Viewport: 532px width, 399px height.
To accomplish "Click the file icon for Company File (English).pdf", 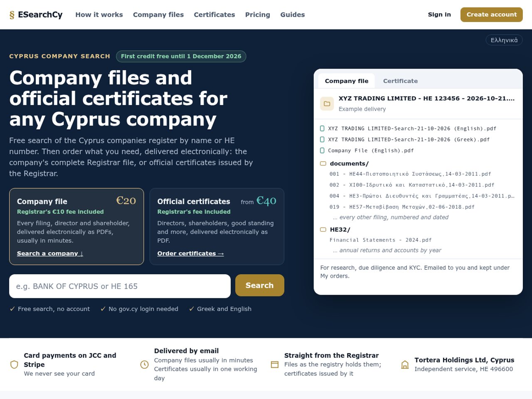I will point(322,150).
